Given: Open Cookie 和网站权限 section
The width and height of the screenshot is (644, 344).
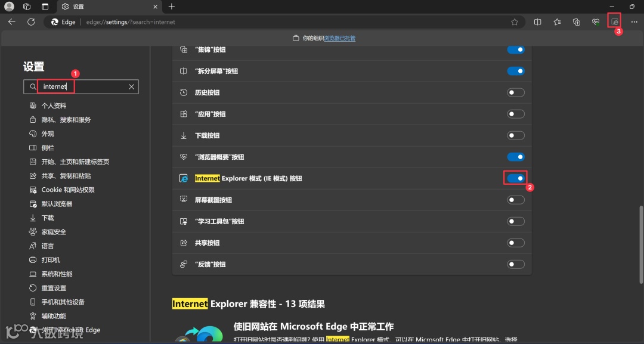Looking at the screenshot, I should click(x=68, y=190).
